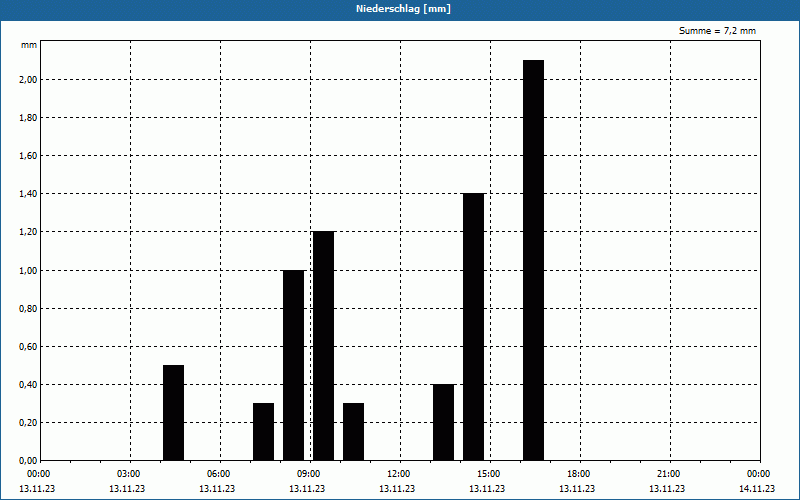Select the 0,40 mm bar after 13:00

pyautogui.click(x=443, y=422)
